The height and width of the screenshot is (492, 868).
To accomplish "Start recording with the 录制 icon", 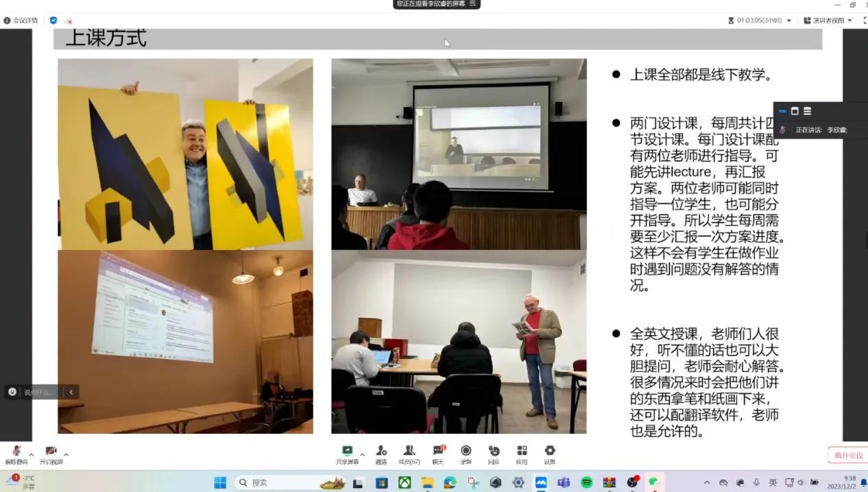I will (466, 452).
